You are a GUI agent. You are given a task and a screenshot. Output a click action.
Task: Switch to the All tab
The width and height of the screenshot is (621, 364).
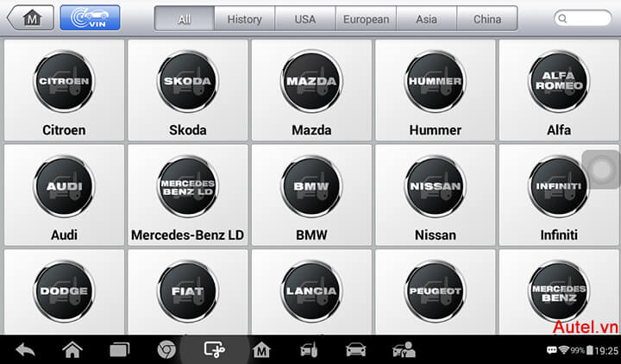(x=185, y=19)
